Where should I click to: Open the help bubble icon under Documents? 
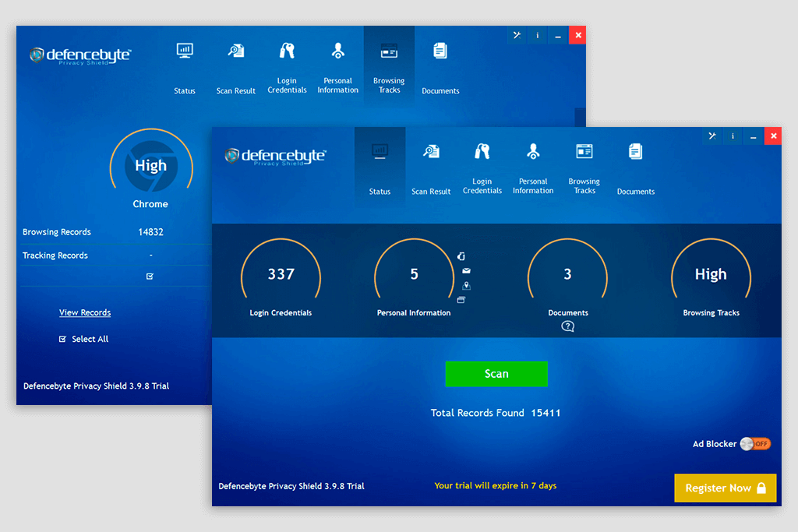tap(568, 326)
